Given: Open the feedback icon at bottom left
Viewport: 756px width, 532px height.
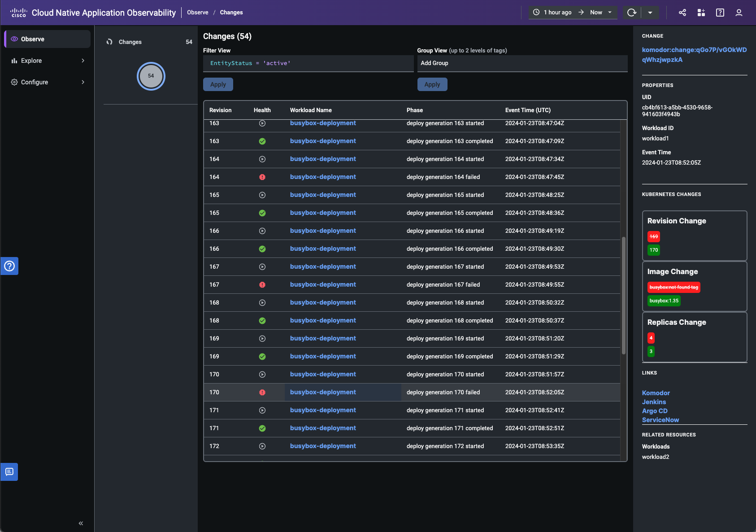Looking at the screenshot, I should (x=9, y=471).
